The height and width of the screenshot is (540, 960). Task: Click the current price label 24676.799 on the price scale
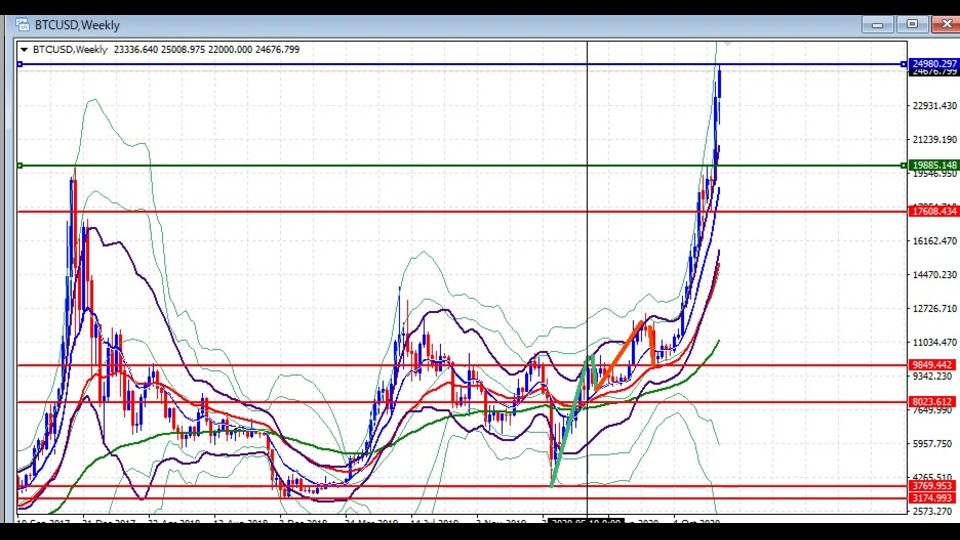click(x=934, y=73)
